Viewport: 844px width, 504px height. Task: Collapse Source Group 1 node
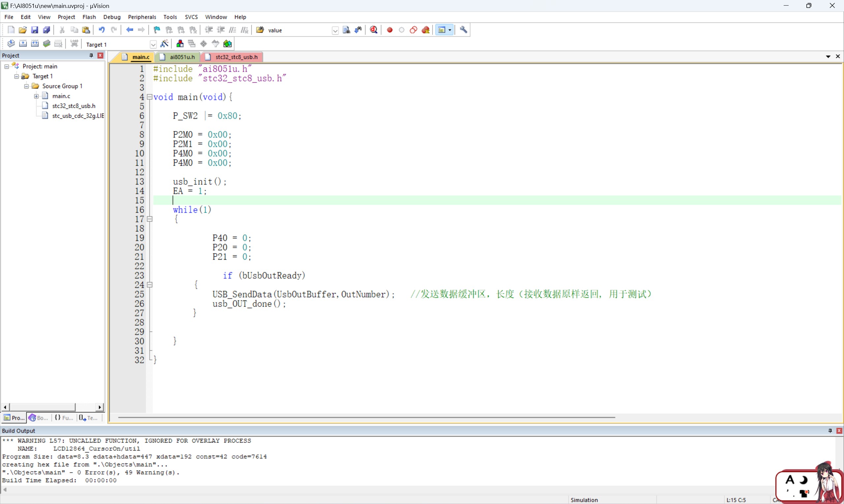[x=26, y=86]
